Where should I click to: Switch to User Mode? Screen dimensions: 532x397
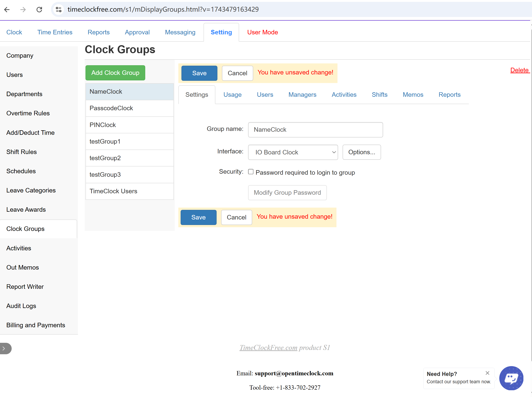[263, 32]
